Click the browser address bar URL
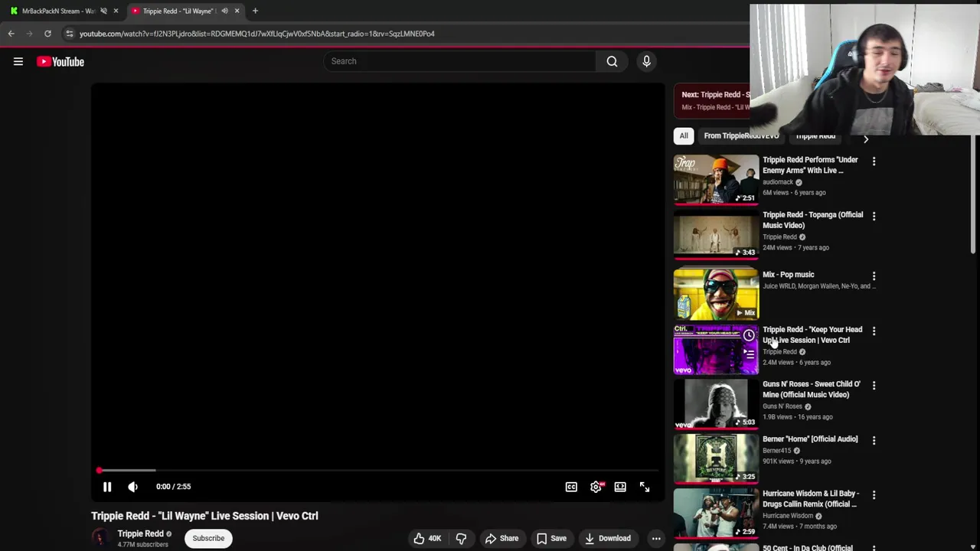 pos(256,34)
